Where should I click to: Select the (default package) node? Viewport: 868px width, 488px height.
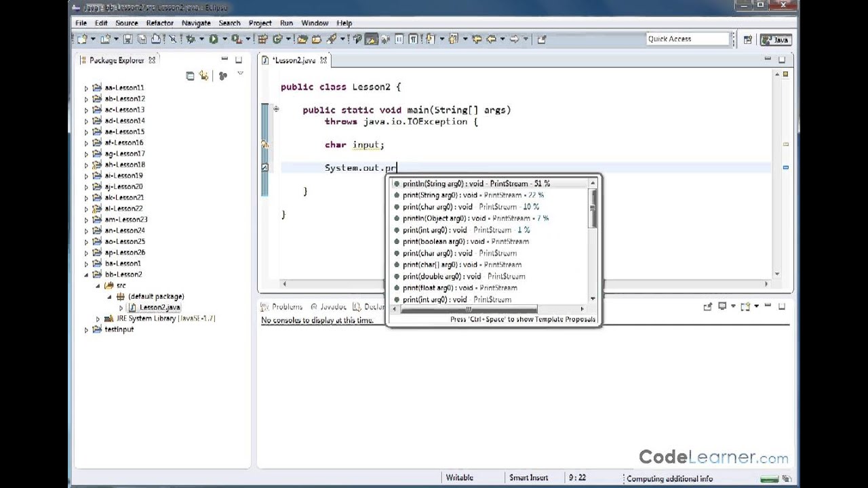click(x=151, y=297)
